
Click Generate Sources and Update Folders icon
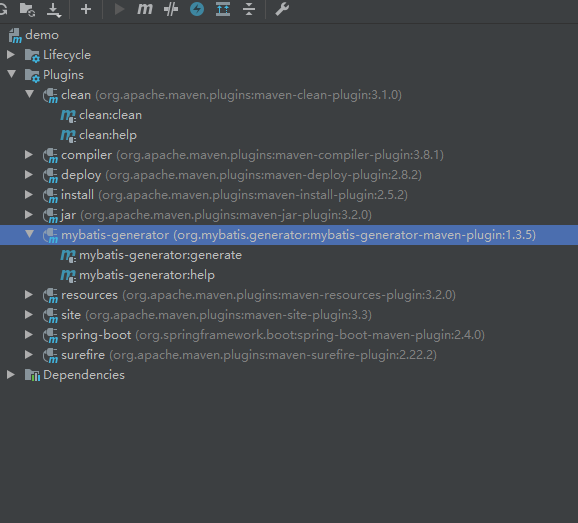point(27,10)
